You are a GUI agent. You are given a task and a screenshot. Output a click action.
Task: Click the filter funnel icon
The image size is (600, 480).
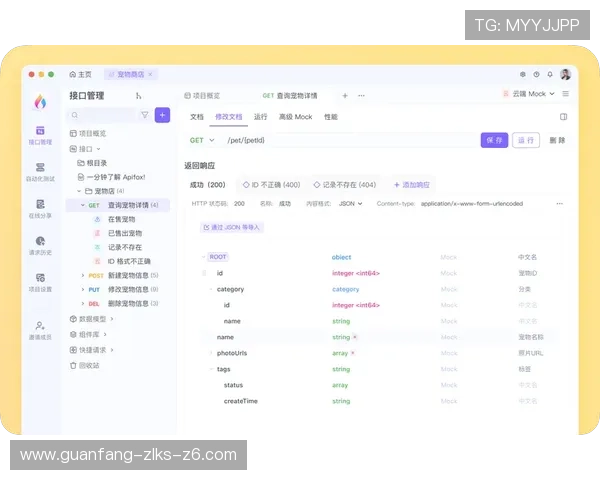145,115
